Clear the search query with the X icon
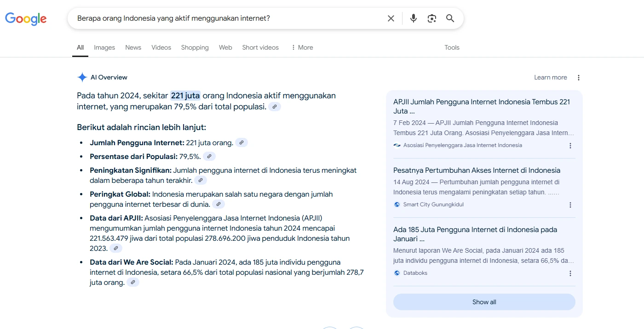Screen dimensions: 644x329 tap(391, 18)
